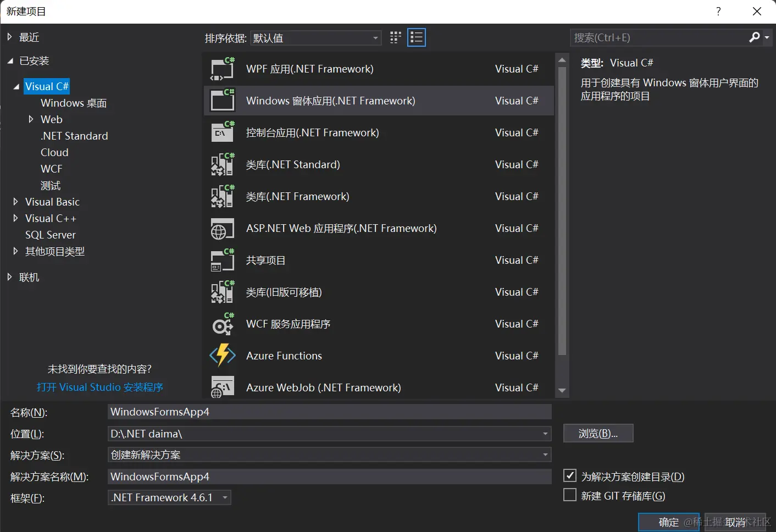Click the 名称 input field
Screen dimensions: 776x532
pos(330,412)
